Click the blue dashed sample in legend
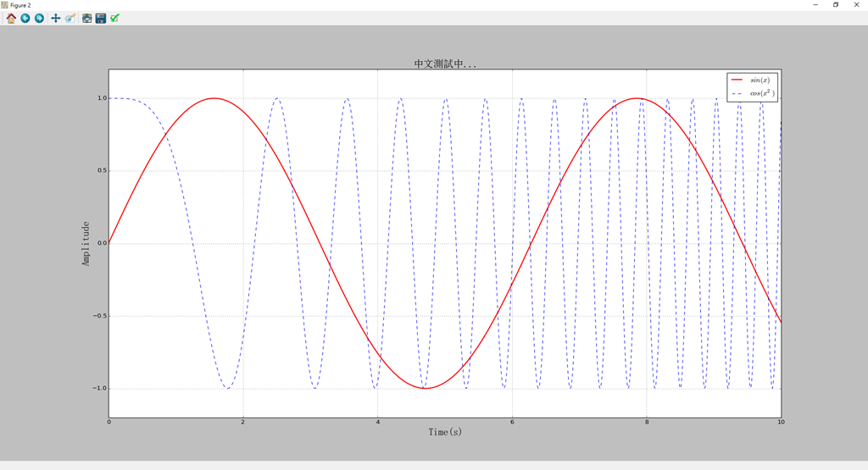 pos(737,93)
